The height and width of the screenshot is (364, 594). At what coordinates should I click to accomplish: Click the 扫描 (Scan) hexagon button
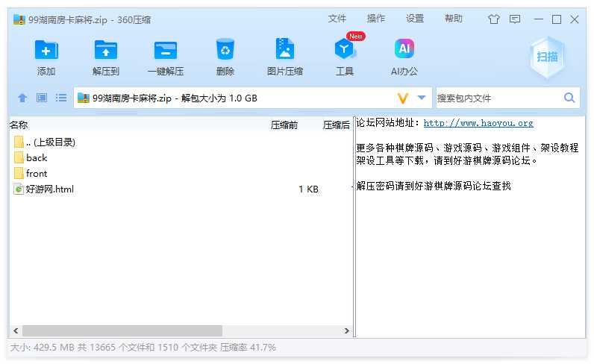coord(547,57)
